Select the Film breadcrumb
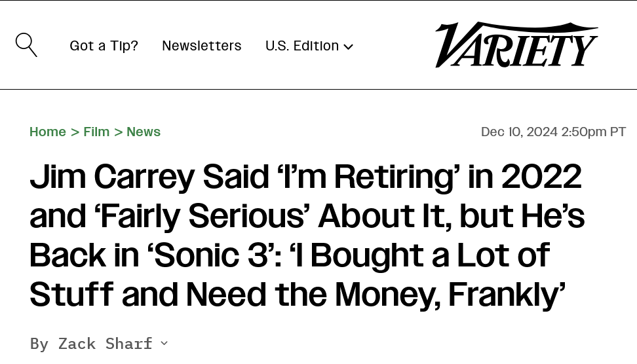Image resolution: width=637 pixels, height=364 pixels. (96, 132)
